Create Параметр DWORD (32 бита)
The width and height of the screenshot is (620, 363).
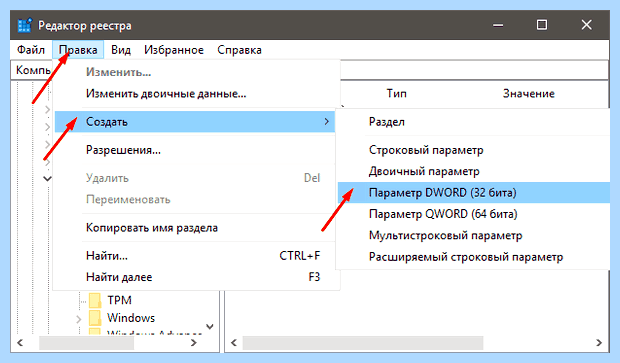pos(473,193)
